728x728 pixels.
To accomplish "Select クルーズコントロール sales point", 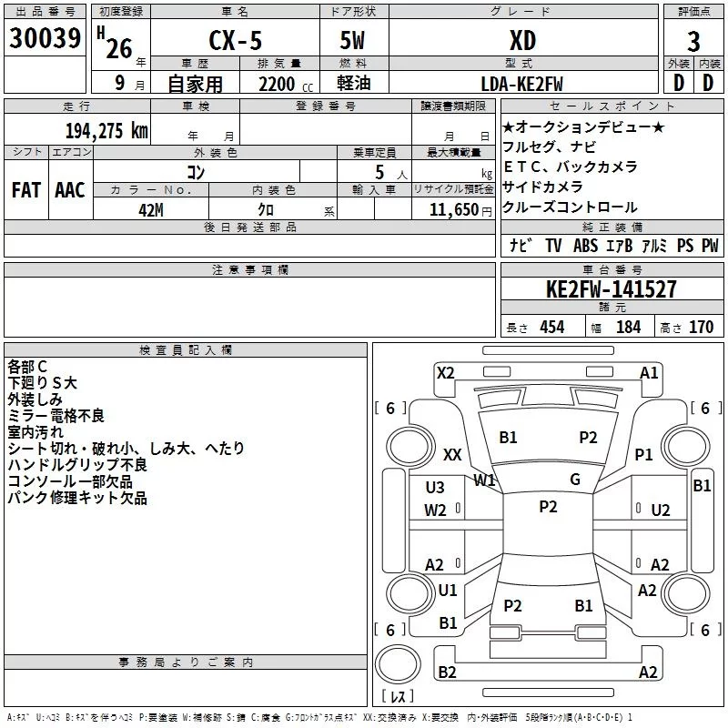I will 571,207.
